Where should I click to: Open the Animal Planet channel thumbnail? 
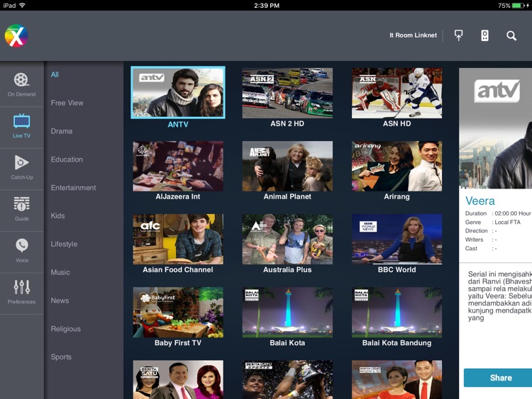(x=287, y=166)
